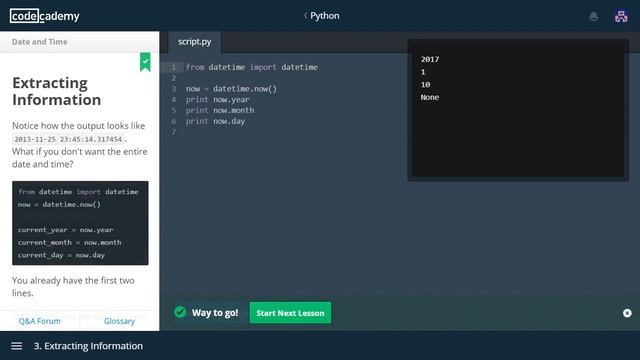
Task: Go back via the Python chevron
Action: [x=305, y=16]
